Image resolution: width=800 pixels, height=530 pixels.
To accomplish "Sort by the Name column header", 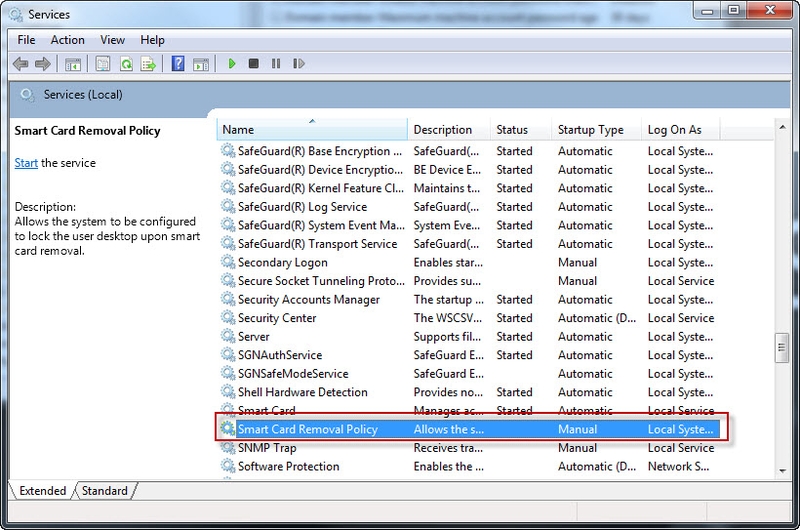I will point(312,130).
